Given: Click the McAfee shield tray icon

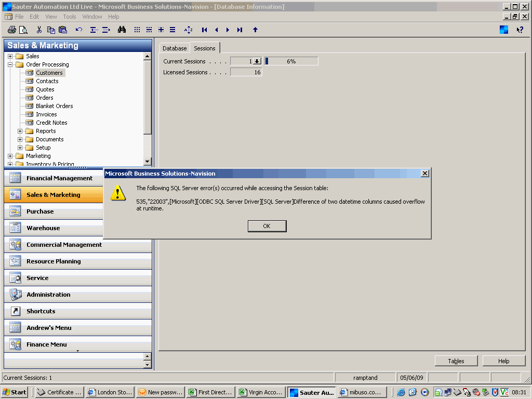Looking at the screenshot, I should point(495,392).
